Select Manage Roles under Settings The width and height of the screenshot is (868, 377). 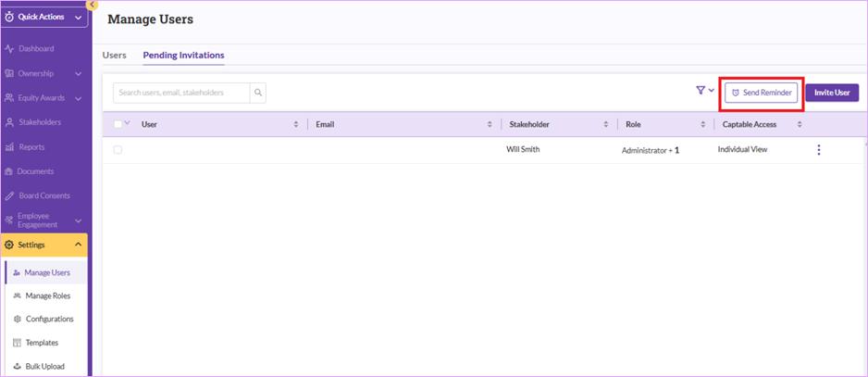tap(46, 296)
